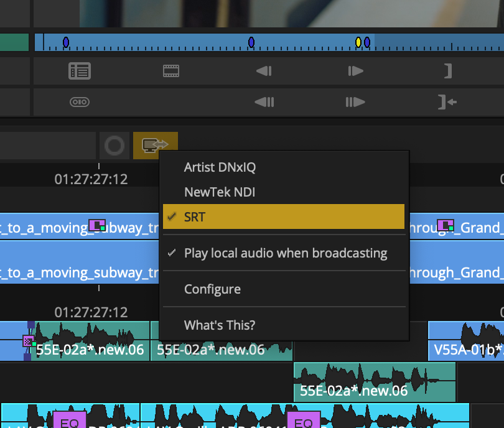
Task: Click the Mark Out bracket icon
Action: [447, 70]
